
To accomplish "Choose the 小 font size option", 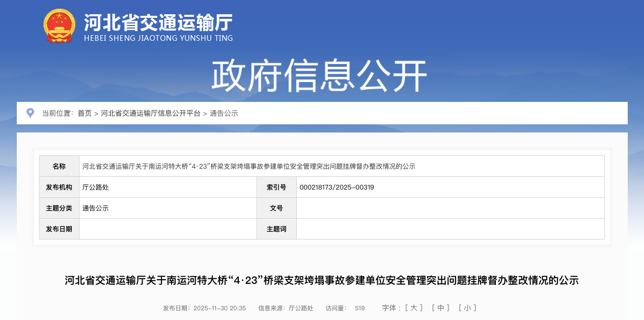I will (x=467, y=308).
